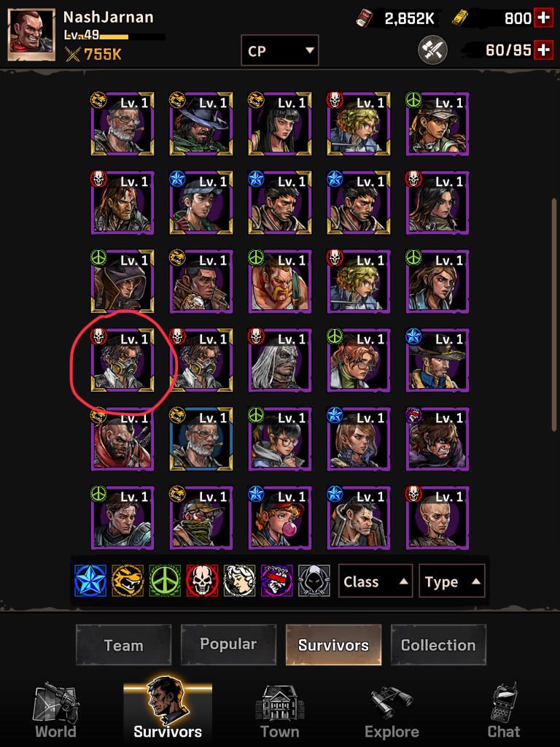Toggle the green peace faction filter
The width and height of the screenshot is (560, 747).
click(x=165, y=580)
